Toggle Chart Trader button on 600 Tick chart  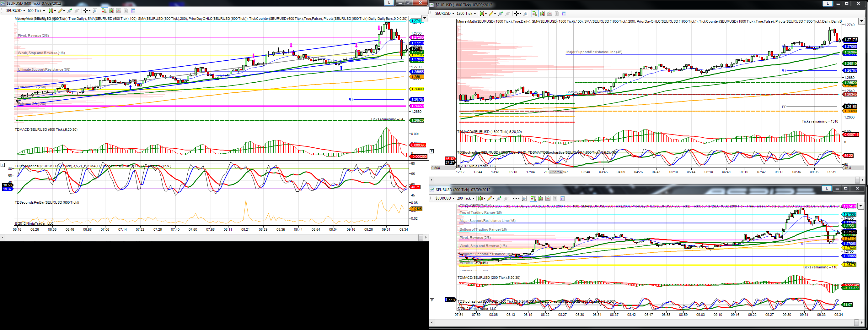coord(104,11)
